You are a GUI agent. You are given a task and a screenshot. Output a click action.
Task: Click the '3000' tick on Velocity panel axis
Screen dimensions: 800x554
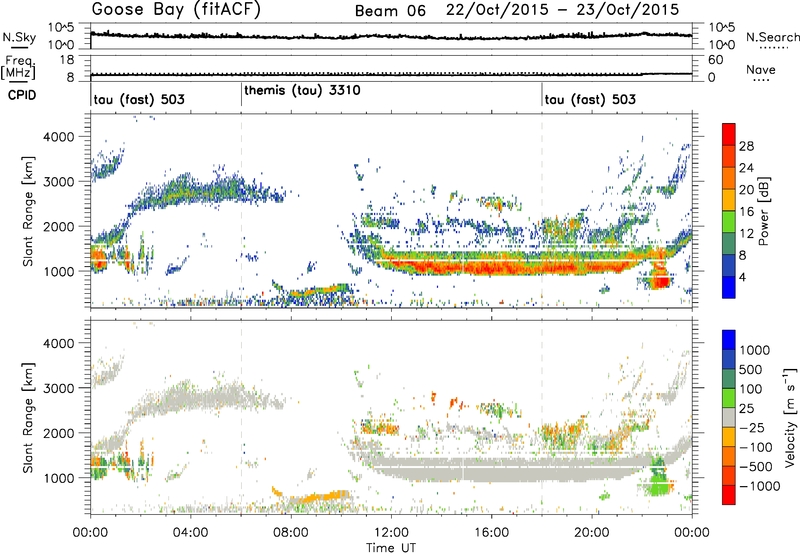pyautogui.click(x=58, y=388)
